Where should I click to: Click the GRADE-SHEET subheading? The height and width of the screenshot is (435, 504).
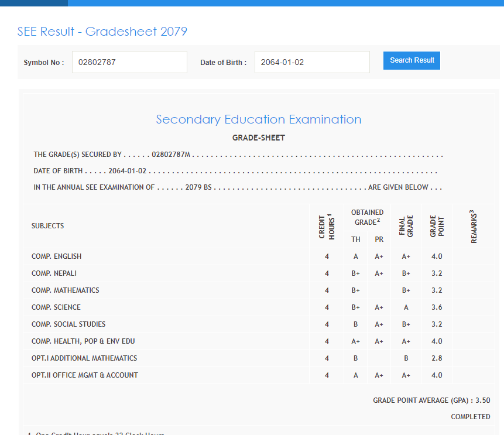(258, 138)
